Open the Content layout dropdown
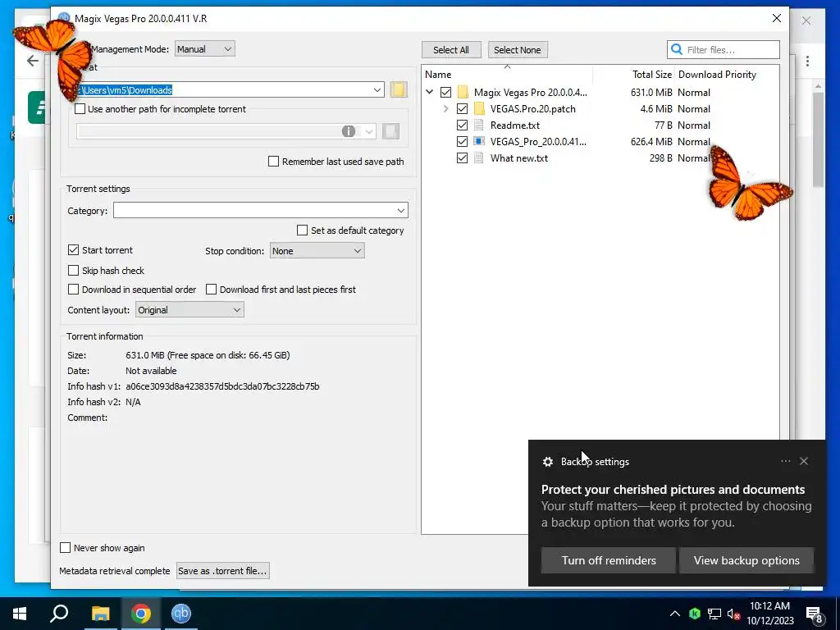The width and height of the screenshot is (840, 630). coord(189,309)
